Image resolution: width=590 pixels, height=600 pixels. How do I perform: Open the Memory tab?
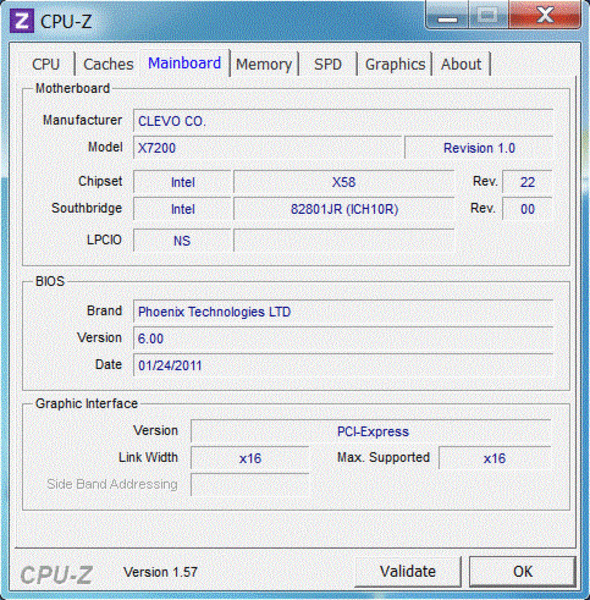point(264,64)
